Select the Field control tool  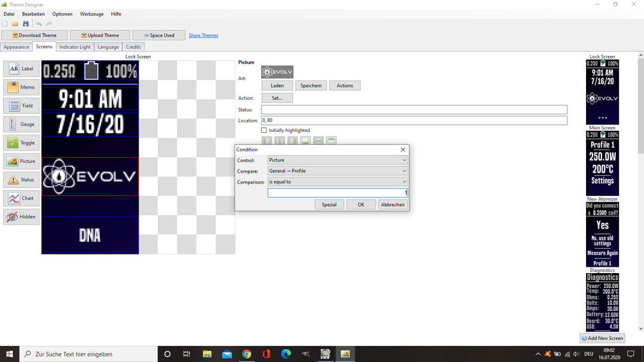[x=21, y=106]
